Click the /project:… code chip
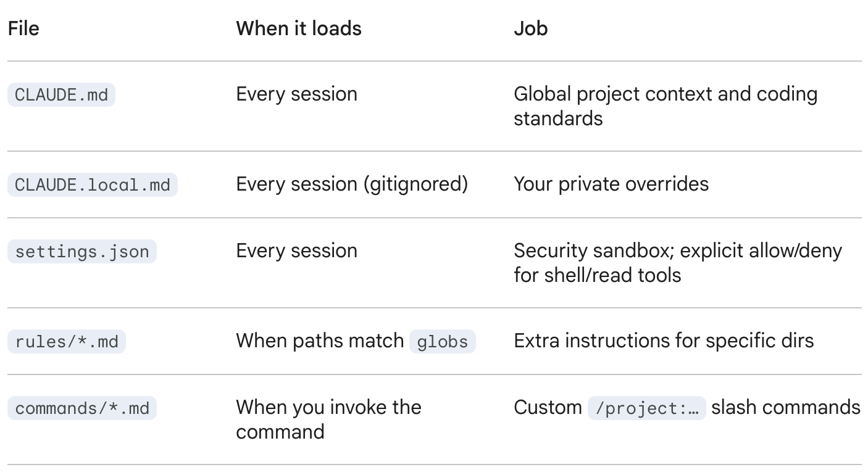868x475 pixels. 646,408
